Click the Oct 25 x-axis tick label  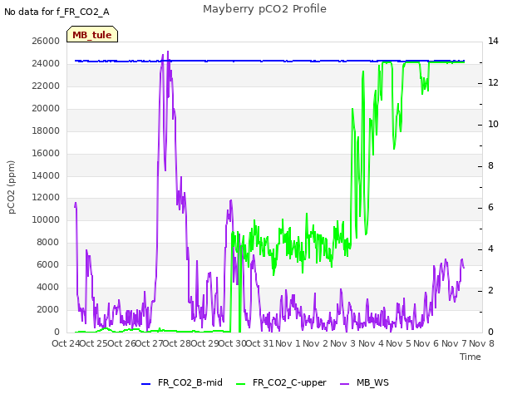tap(93, 343)
